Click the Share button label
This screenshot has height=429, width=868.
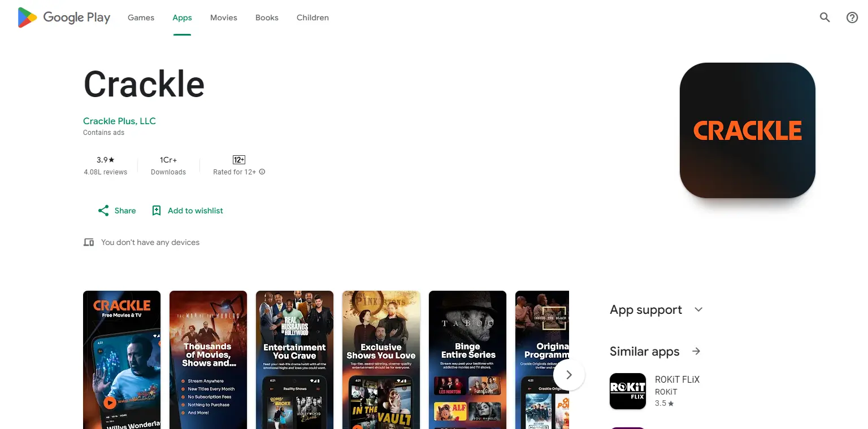(x=125, y=211)
